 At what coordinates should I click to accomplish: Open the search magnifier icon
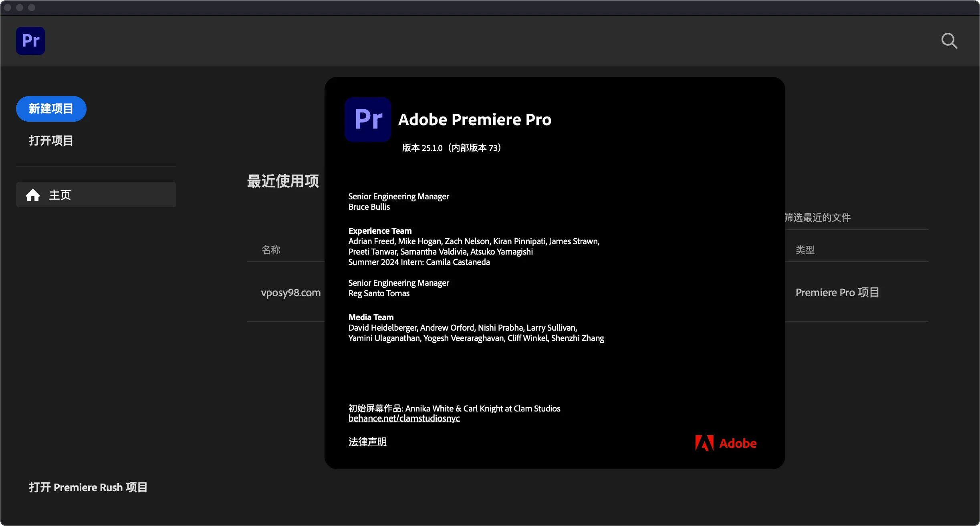pyautogui.click(x=949, y=41)
